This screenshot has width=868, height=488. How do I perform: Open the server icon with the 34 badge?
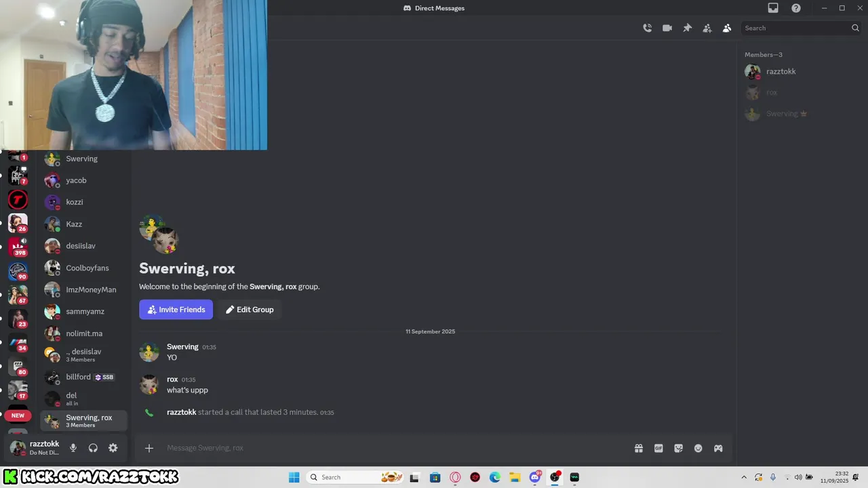18,343
